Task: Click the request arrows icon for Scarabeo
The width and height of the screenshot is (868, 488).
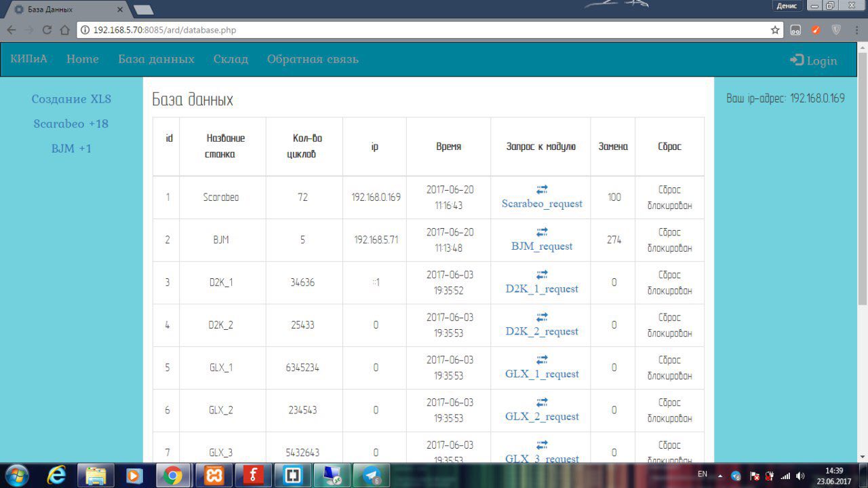Action: tap(542, 189)
